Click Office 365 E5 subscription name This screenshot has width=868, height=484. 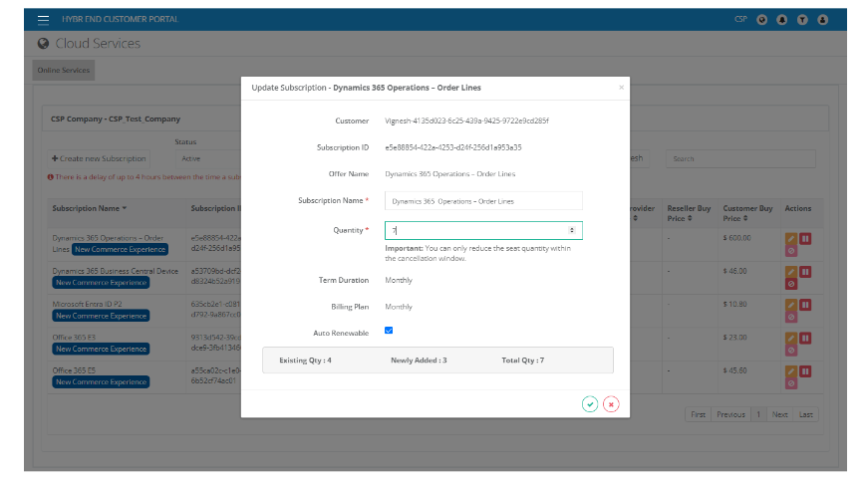point(74,370)
